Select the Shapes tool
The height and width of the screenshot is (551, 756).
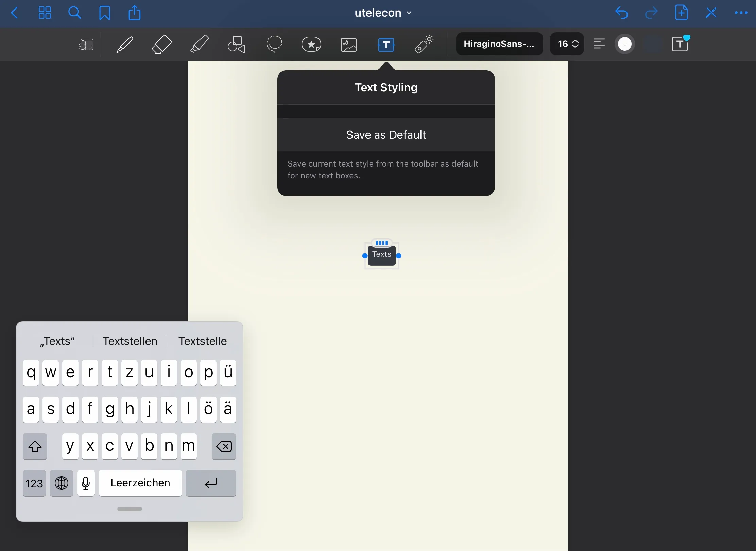pyautogui.click(x=237, y=45)
